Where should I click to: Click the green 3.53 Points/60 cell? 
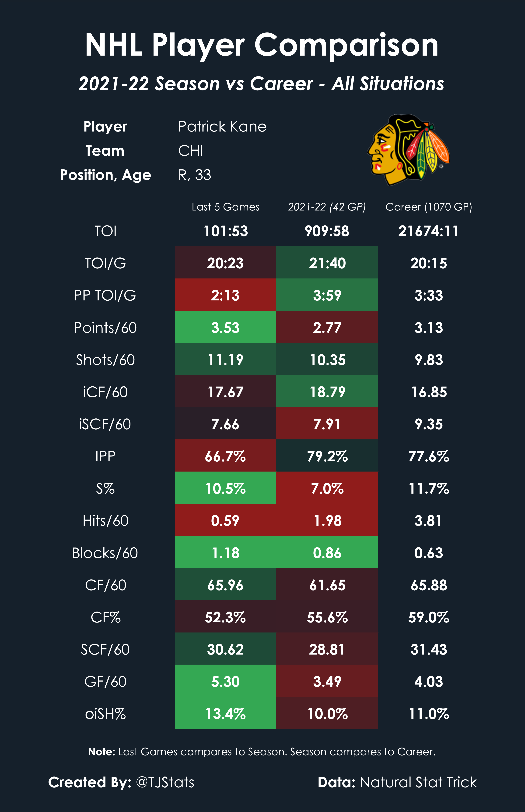[x=225, y=327]
